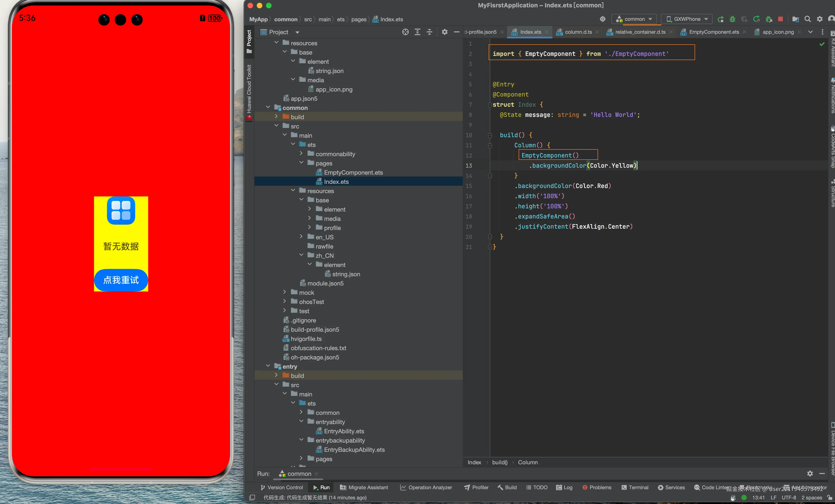This screenshot has width=835, height=504.
Task: Open the GXWPhone device dropdown
Action: pos(687,19)
